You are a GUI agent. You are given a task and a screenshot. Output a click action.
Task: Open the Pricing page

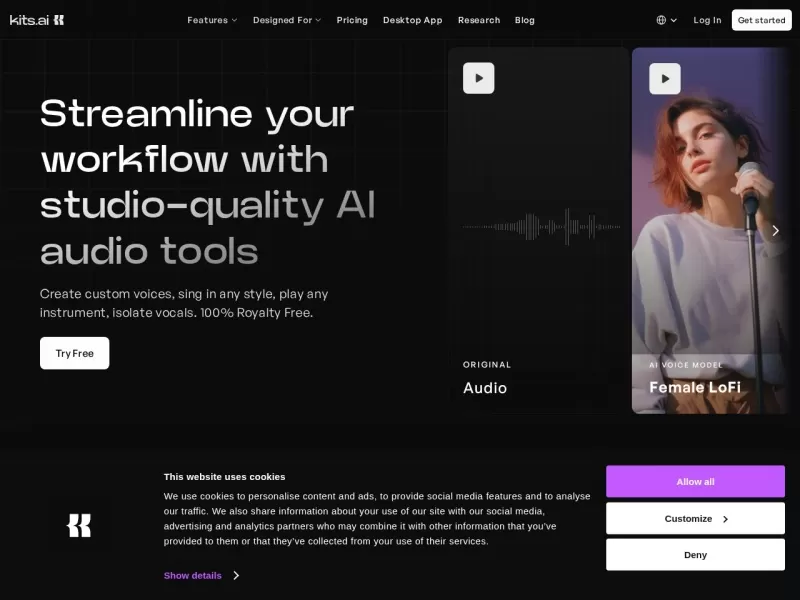point(352,20)
